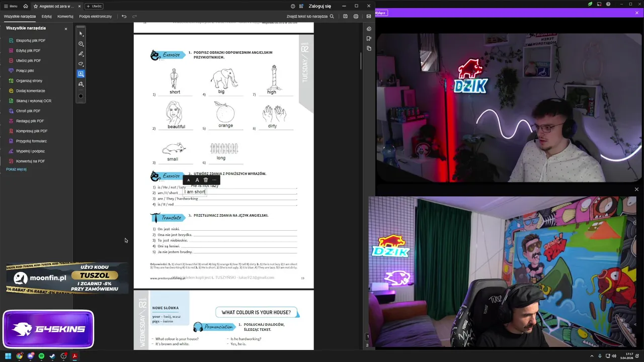The height and width of the screenshot is (362, 644).
Task: Close the Angielski od zera tab
Action: [x=79, y=6]
